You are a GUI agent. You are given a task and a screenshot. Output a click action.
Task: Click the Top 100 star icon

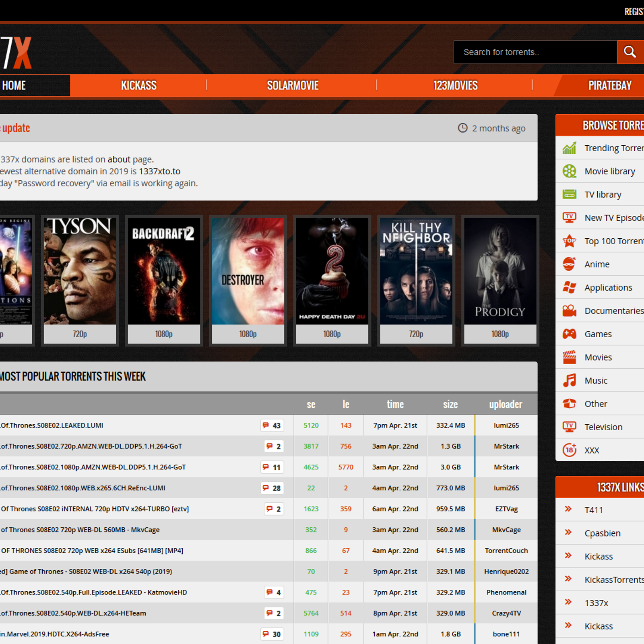pyautogui.click(x=569, y=241)
